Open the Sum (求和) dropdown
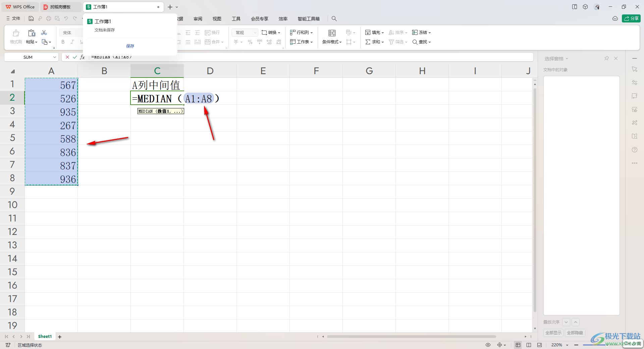This screenshot has width=644, height=349. click(x=374, y=42)
